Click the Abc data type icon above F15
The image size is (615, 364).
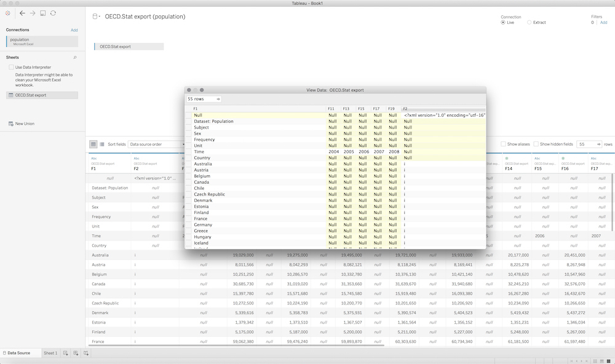pyautogui.click(x=537, y=159)
